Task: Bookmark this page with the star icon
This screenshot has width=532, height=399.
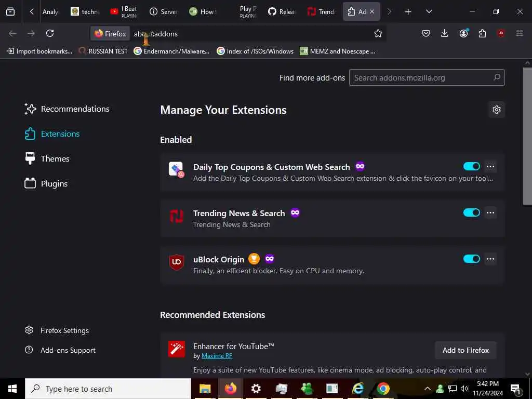Action: coord(378,33)
